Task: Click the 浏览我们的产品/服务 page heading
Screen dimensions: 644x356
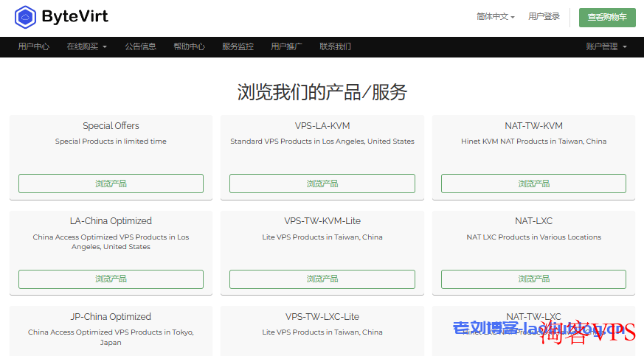Action: tap(322, 92)
